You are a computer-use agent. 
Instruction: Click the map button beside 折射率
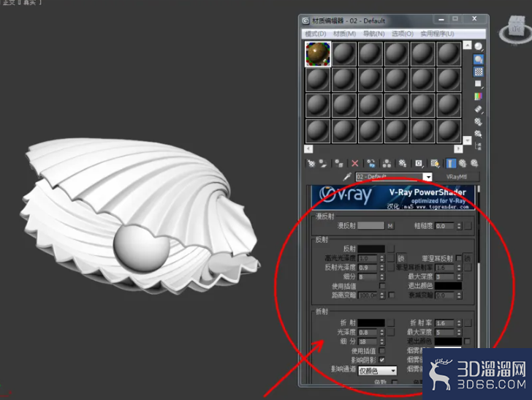pos(468,323)
